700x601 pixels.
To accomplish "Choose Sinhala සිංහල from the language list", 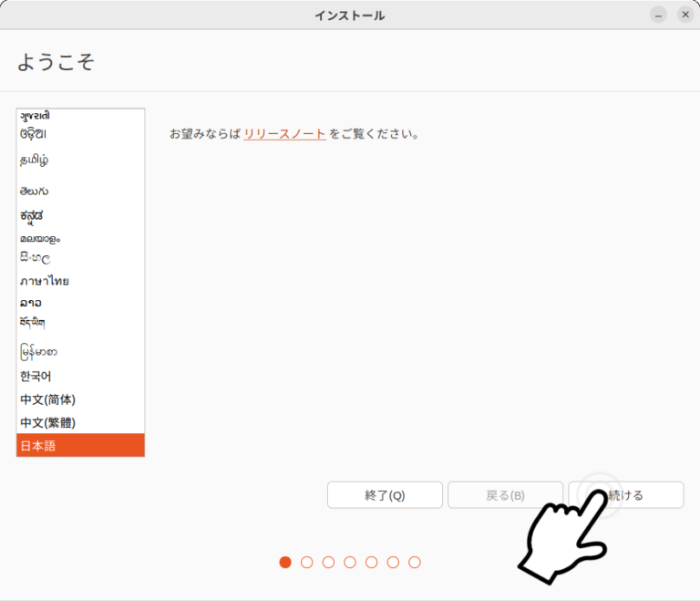I will (x=80, y=259).
